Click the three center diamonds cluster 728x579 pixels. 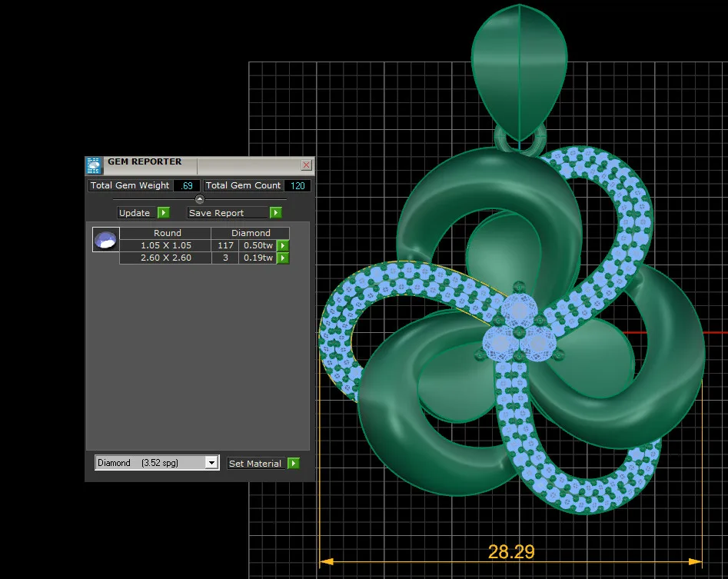point(519,328)
